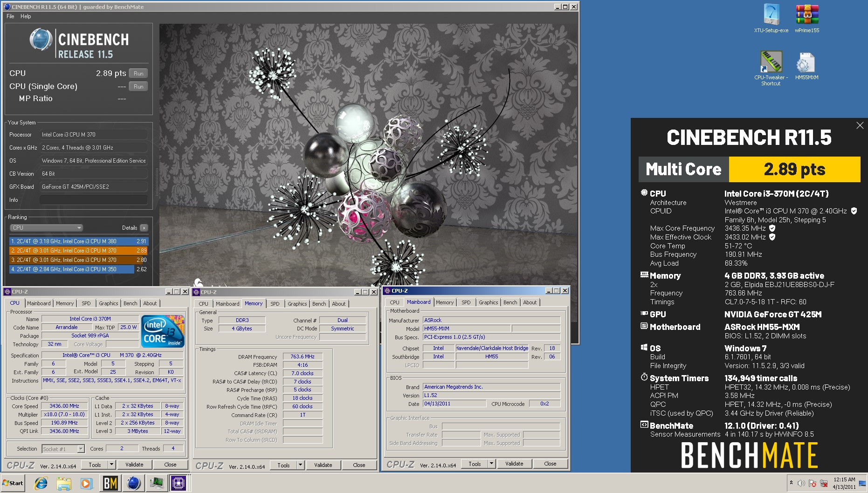Click the OS Windows icon in BenchMate

click(644, 348)
